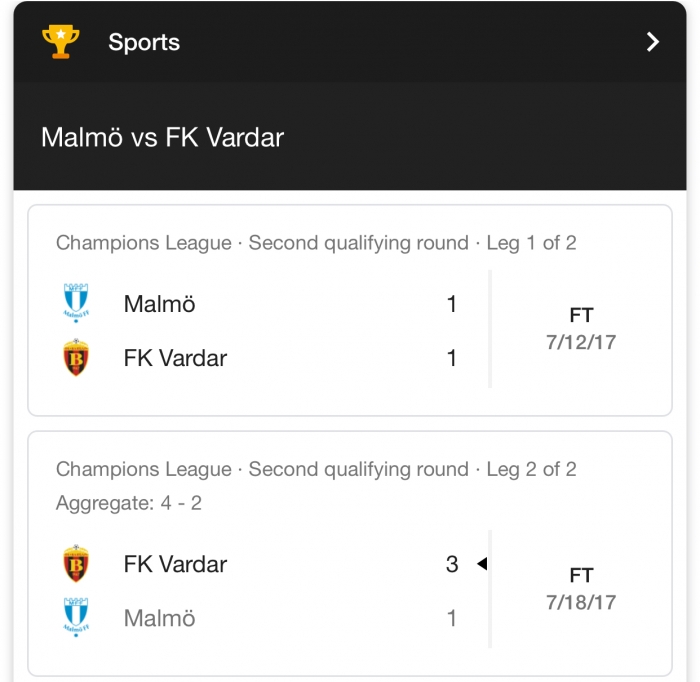Click the winner arrow beside score 3
The height and width of the screenshot is (682, 700).
point(482,564)
